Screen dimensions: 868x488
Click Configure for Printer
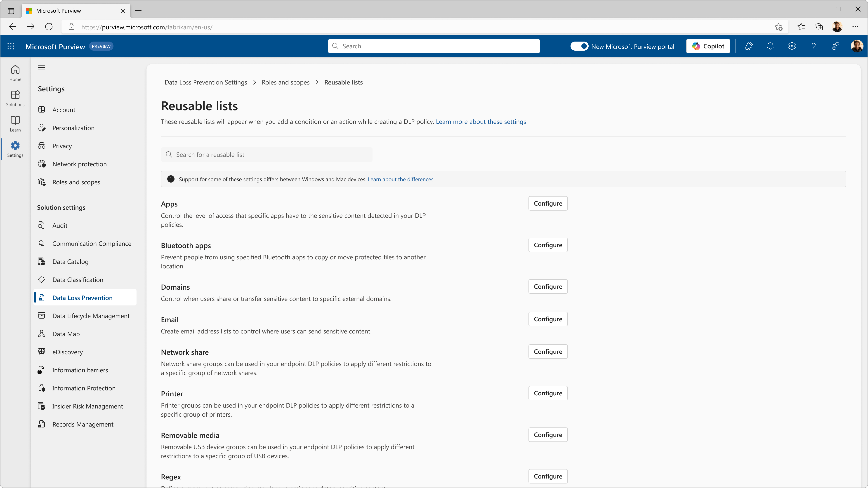[548, 393]
